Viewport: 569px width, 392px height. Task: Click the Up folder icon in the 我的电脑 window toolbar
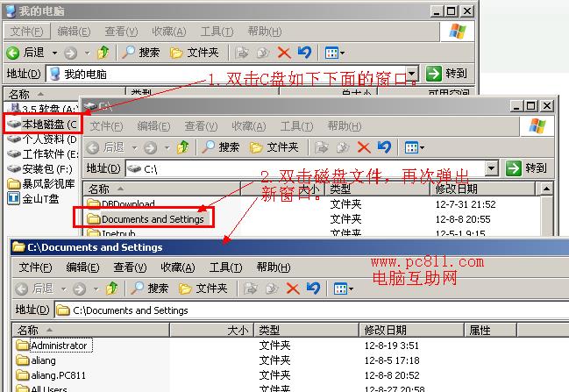coord(103,53)
